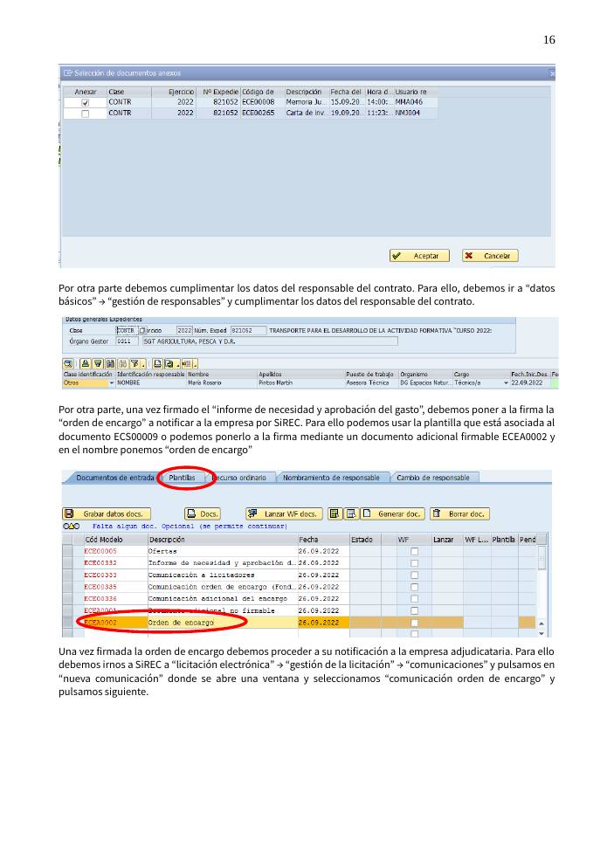Click Borrar doc. button
This screenshot has height=868, width=614.
click(459, 513)
